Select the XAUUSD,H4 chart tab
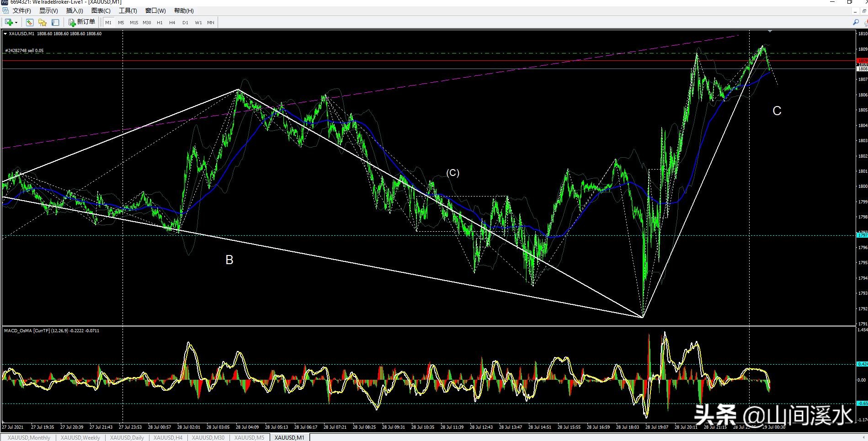The image size is (868, 441). 168,437
